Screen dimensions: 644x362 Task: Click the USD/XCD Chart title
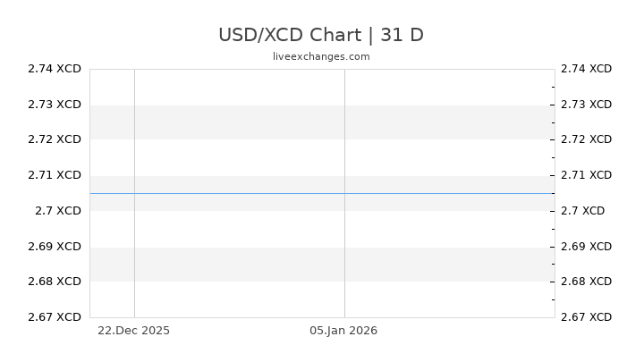click(x=321, y=35)
